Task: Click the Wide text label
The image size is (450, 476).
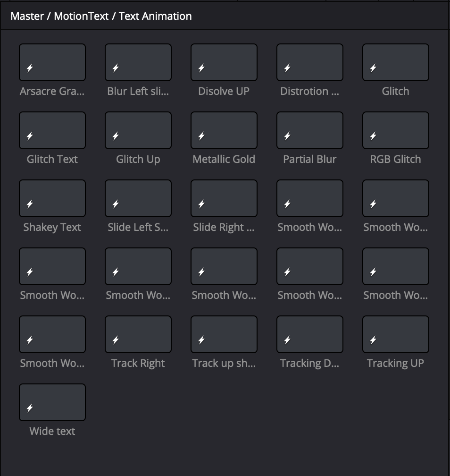Action: (52, 431)
